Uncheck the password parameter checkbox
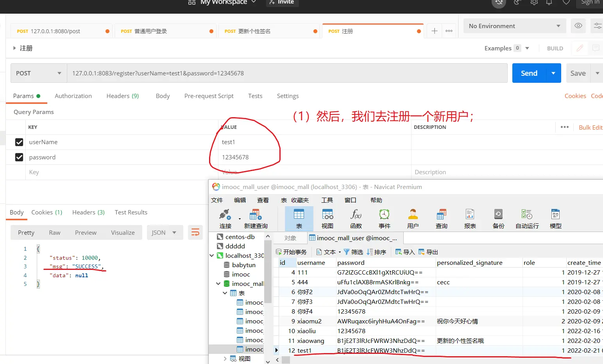The width and height of the screenshot is (603, 364). (19, 157)
